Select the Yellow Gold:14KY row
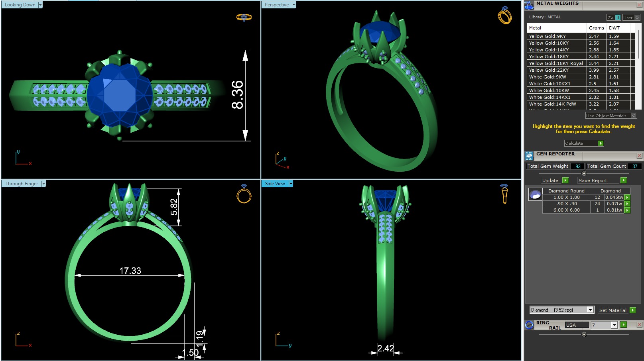The height and width of the screenshot is (361, 644). (581, 50)
